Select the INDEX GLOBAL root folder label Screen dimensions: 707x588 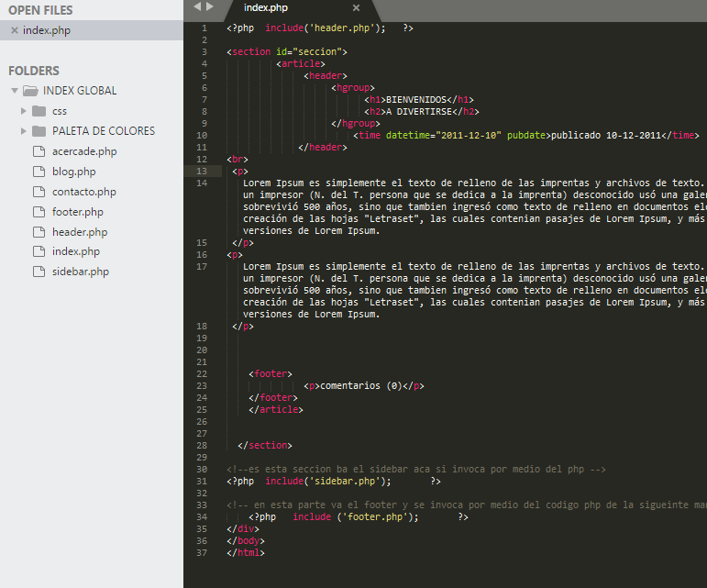(x=80, y=91)
